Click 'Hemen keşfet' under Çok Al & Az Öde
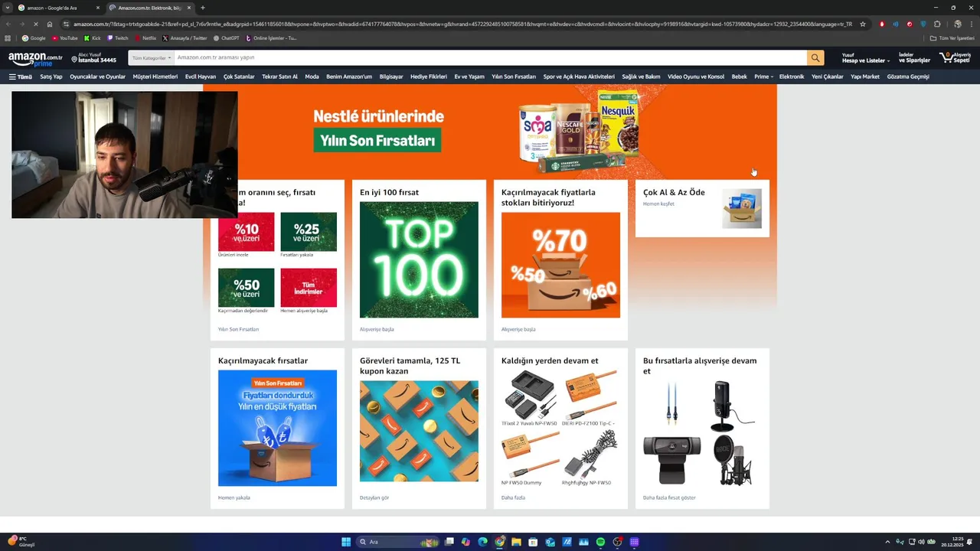The image size is (980, 551). coord(658,204)
